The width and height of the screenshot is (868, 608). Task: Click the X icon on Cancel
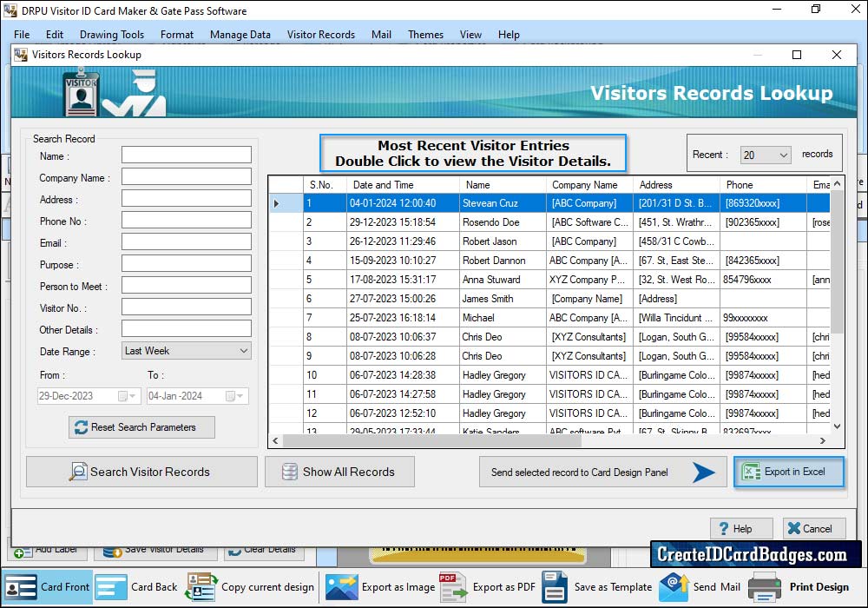794,528
